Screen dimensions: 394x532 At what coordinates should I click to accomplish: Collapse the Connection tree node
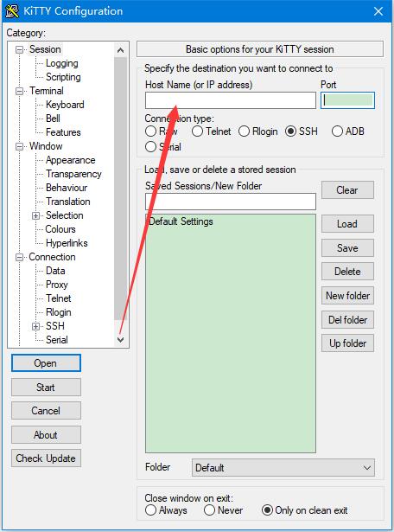(19, 257)
